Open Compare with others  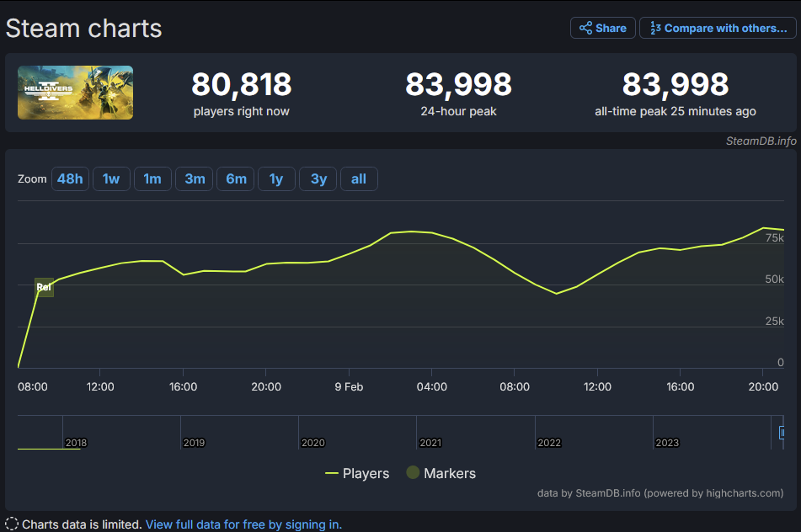[x=718, y=28]
